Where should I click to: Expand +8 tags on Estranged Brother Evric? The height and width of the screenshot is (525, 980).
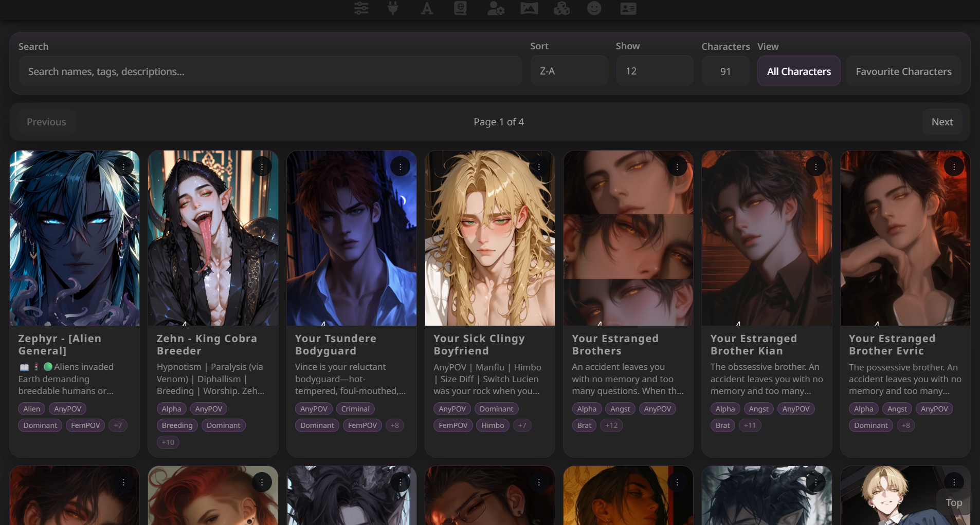point(906,425)
